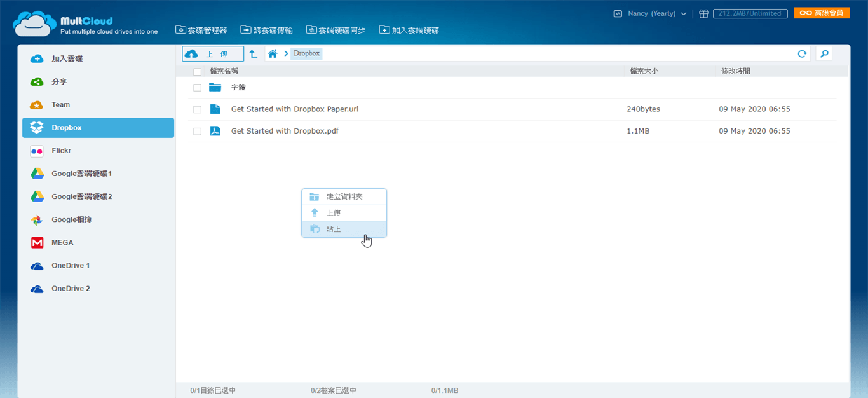The height and width of the screenshot is (398, 868).
Task: Open the Flickr drive
Action: 98,151
